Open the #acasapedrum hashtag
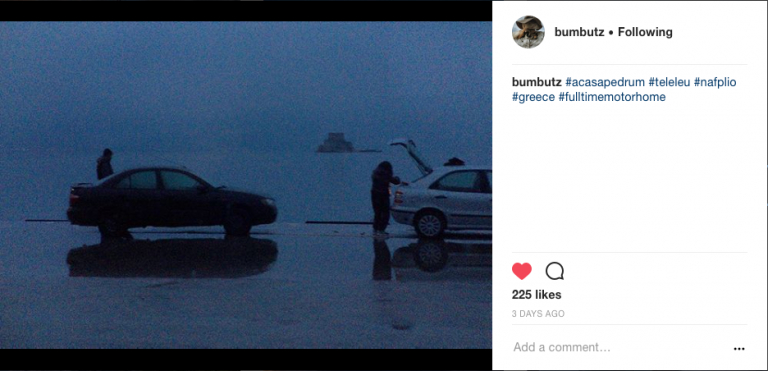Image resolution: width=768 pixels, height=371 pixels. click(x=605, y=82)
